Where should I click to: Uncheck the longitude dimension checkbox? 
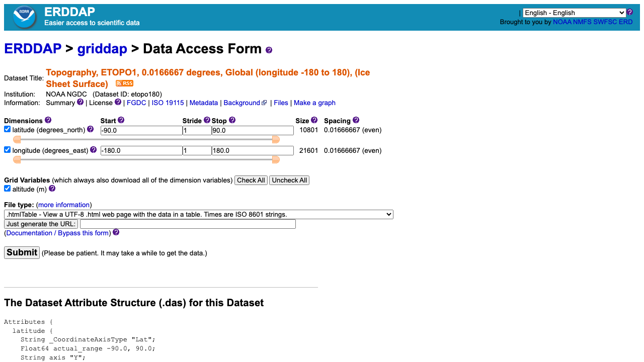[x=7, y=149]
